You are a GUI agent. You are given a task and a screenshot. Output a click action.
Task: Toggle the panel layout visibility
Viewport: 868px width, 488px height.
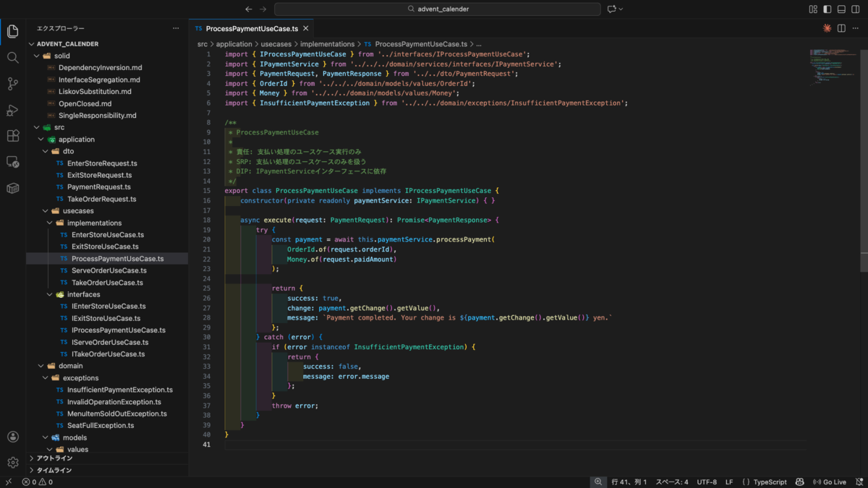click(841, 9)
